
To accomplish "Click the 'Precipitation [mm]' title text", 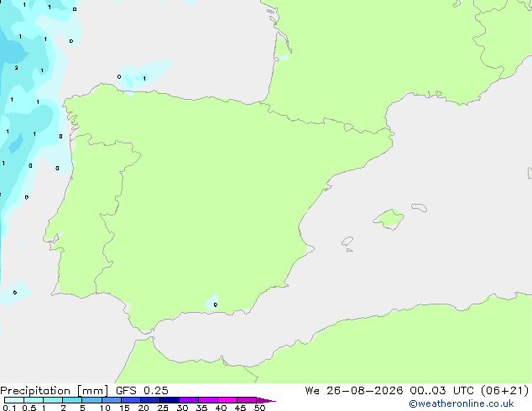I will tap(55, 391).
